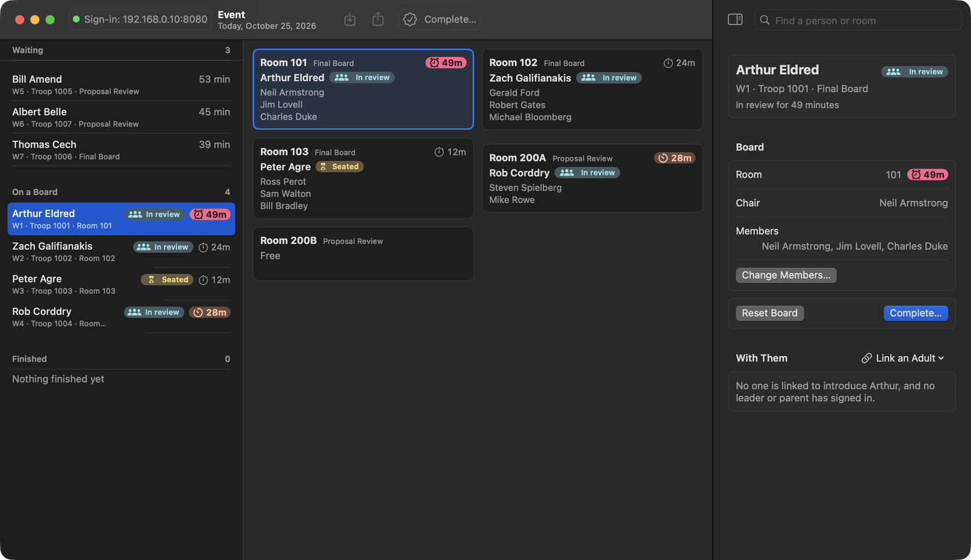Select Rob Corddry in On a Board list
Screen dimensions: 971x560
121,317
